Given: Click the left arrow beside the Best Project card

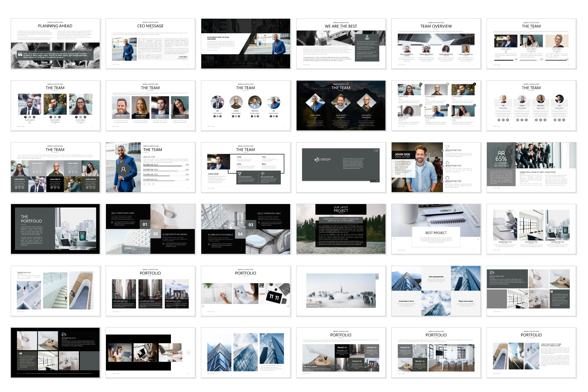Looking at the screenshot, I should coord(394,239).
